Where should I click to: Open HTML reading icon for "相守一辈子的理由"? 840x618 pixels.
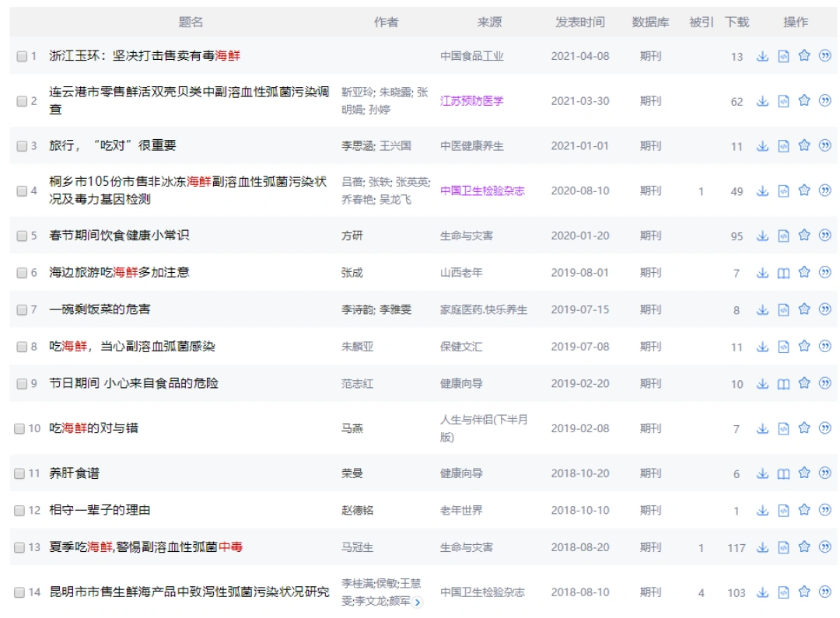pos(782,511)
